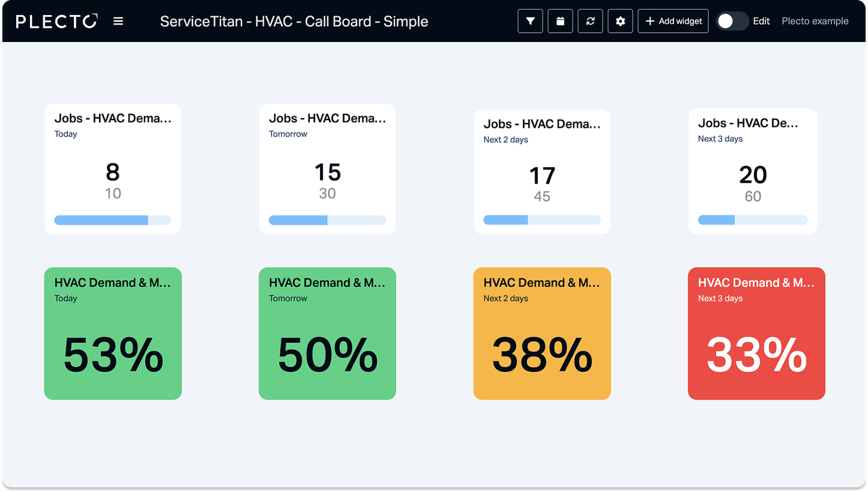Screen dimensions: 868x492
Task: Select the Jobs HVAC Demand Tomorrow widget
Action: click(327, 169)
